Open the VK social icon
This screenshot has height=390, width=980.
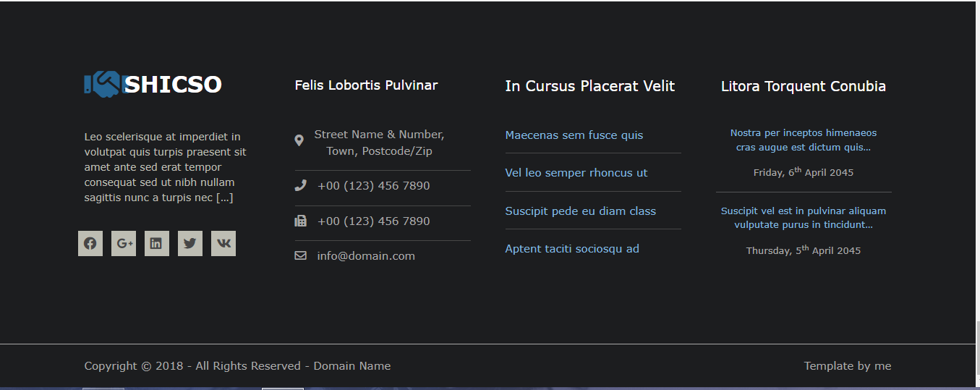[223, 244]
